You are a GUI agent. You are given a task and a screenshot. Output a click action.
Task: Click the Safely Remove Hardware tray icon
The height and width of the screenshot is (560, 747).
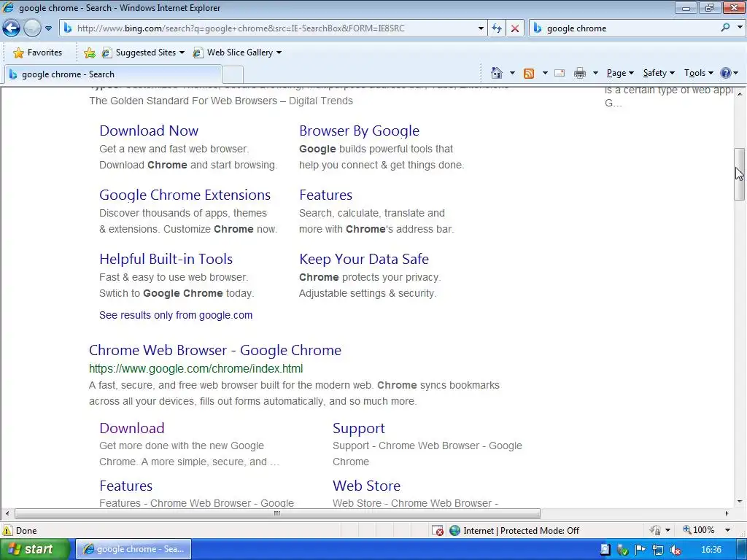coord(623,550)
